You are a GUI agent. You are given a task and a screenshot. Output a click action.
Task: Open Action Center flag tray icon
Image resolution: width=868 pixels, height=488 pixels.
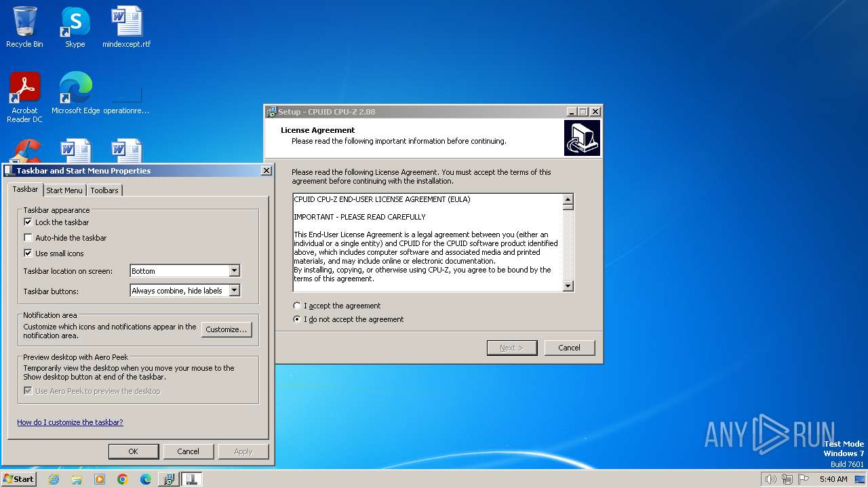click(804, 479)
